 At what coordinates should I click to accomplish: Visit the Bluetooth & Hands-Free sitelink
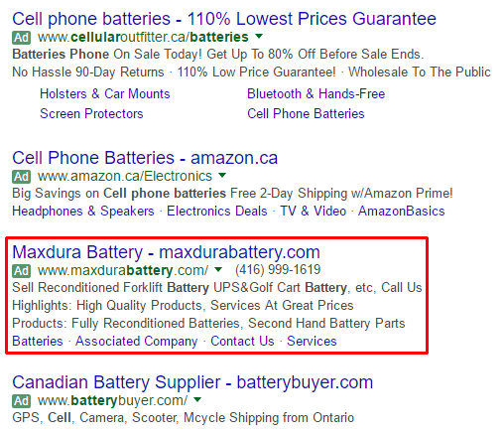coord(316,94)
